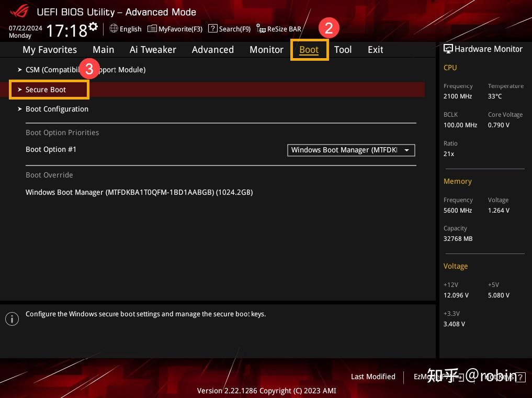Click the info icon in the description area
This screenshot has width=532, height=398.
[12, 319]
